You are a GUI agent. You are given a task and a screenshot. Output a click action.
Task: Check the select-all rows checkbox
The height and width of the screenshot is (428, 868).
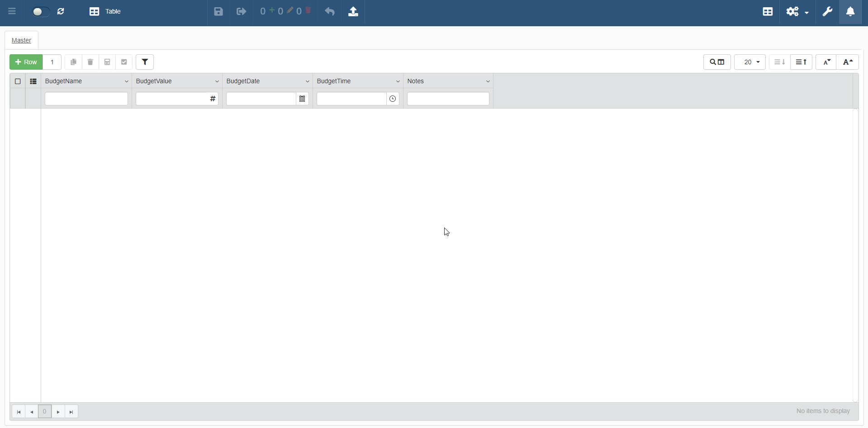(x=18, y=81)
